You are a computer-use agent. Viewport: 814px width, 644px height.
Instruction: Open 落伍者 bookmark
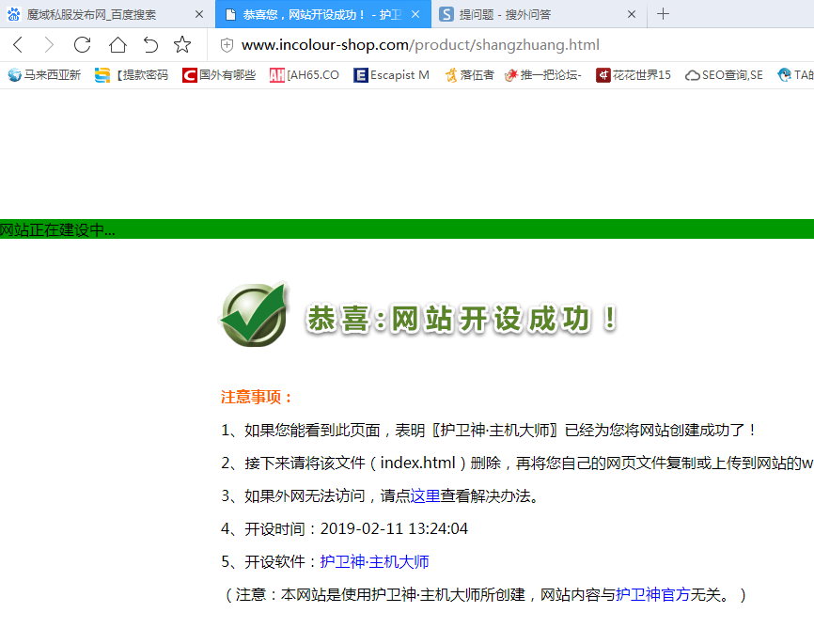[x=470, y=75]
